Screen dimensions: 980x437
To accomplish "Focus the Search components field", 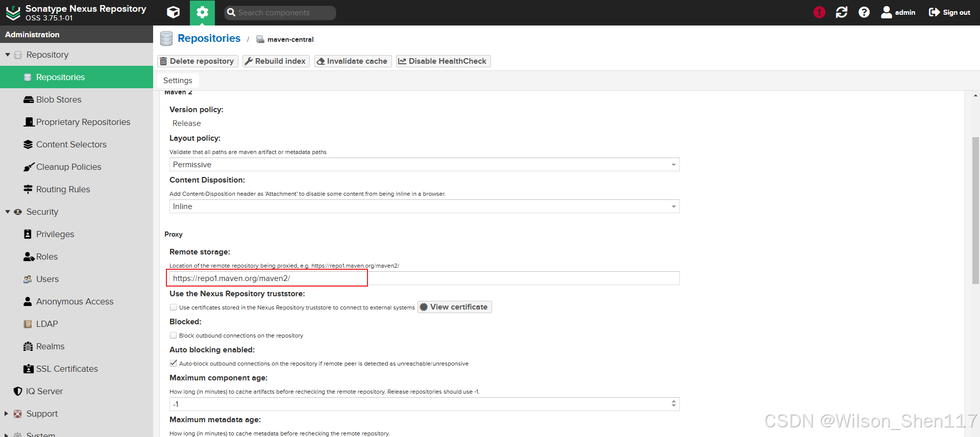I will [x=280, y=13].
